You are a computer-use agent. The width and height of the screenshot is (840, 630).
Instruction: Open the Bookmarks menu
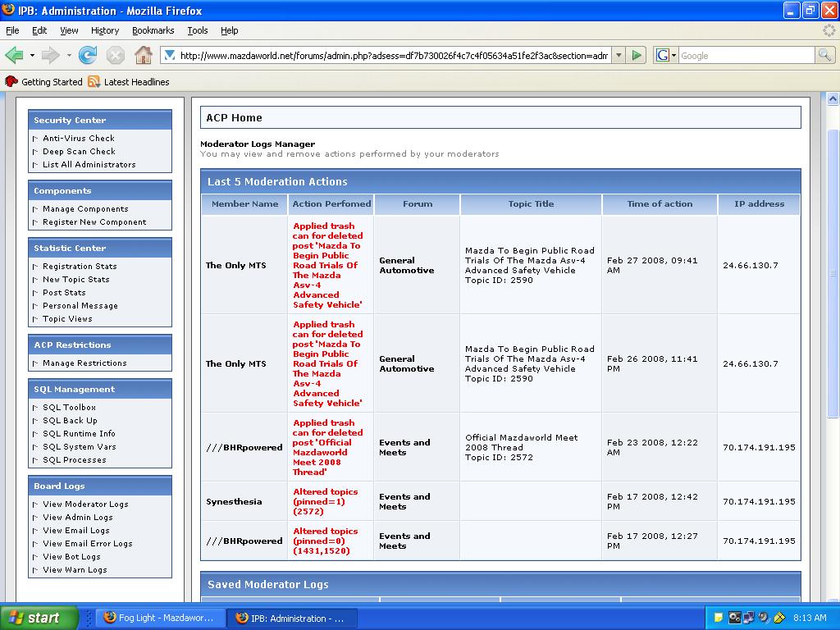tap(153, 30)
